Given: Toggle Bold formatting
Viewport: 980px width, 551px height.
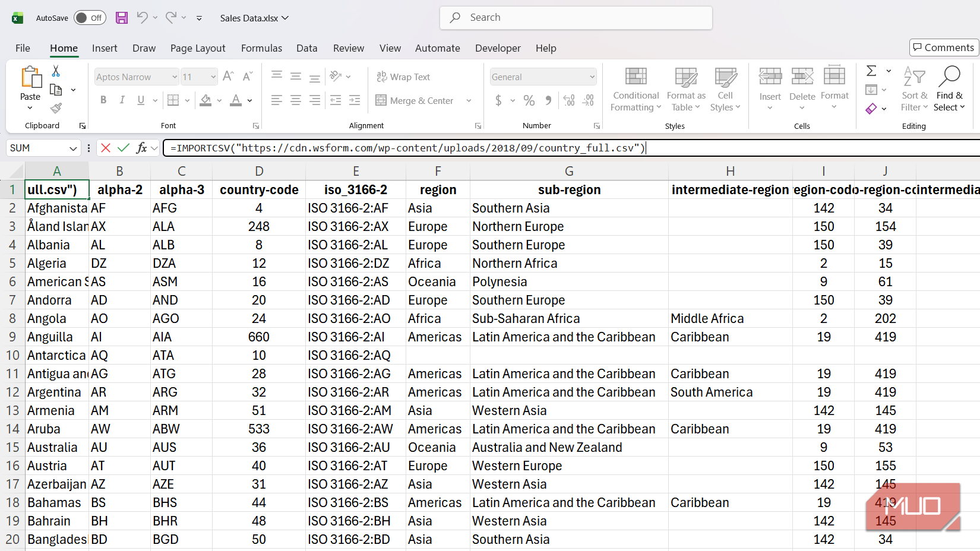Looking at the screenshot, I should point(103,100).
